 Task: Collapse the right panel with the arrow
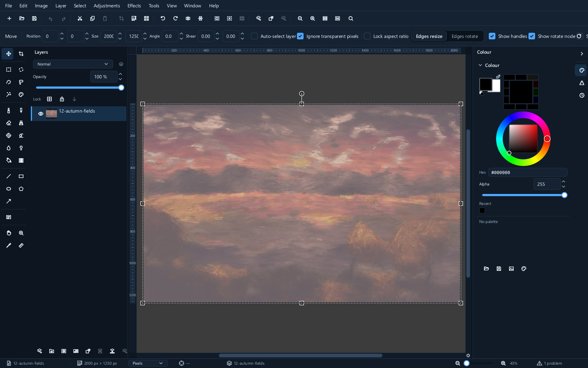pyautogui.click(x=582, y=54)
